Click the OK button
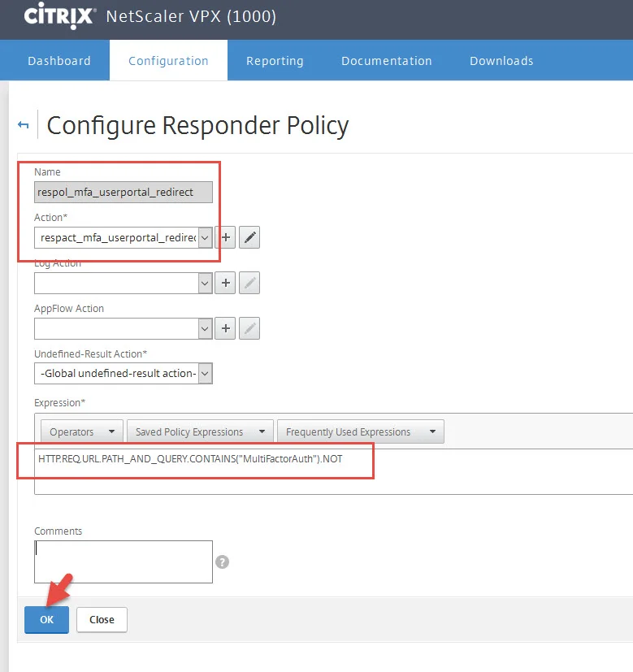This screenshot has height=672, width=633. [x=46, y=619]
